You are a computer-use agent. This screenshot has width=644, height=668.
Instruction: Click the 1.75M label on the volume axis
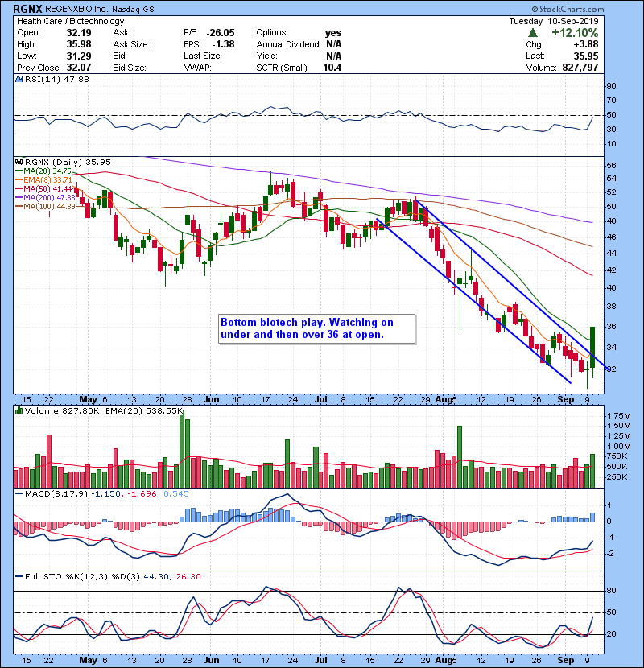point(619,415)
